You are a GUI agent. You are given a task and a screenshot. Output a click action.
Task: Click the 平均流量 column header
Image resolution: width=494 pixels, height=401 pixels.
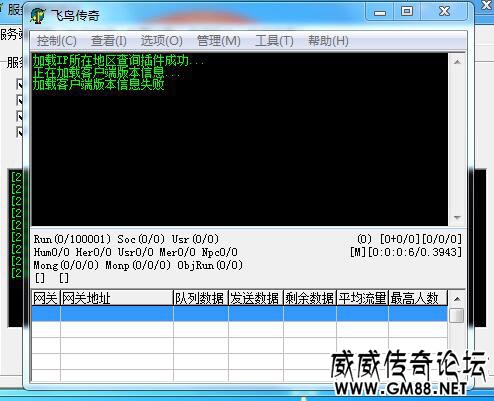(363, 298)
